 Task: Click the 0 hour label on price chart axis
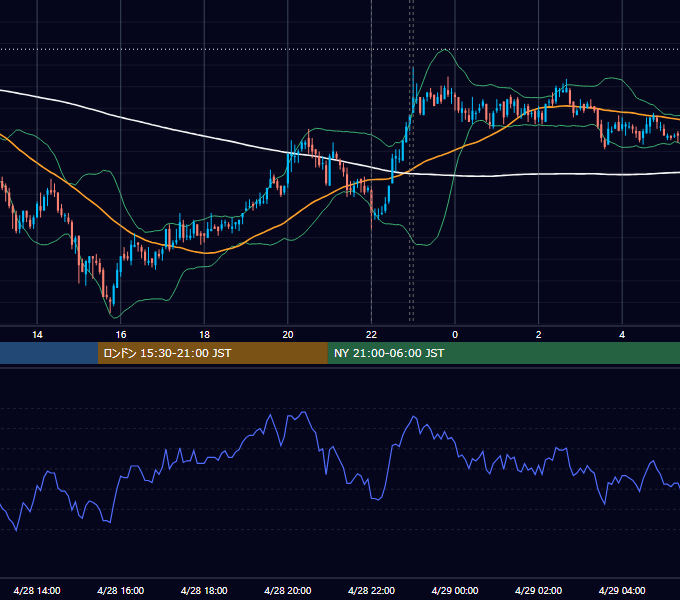[x=455, y=335]
